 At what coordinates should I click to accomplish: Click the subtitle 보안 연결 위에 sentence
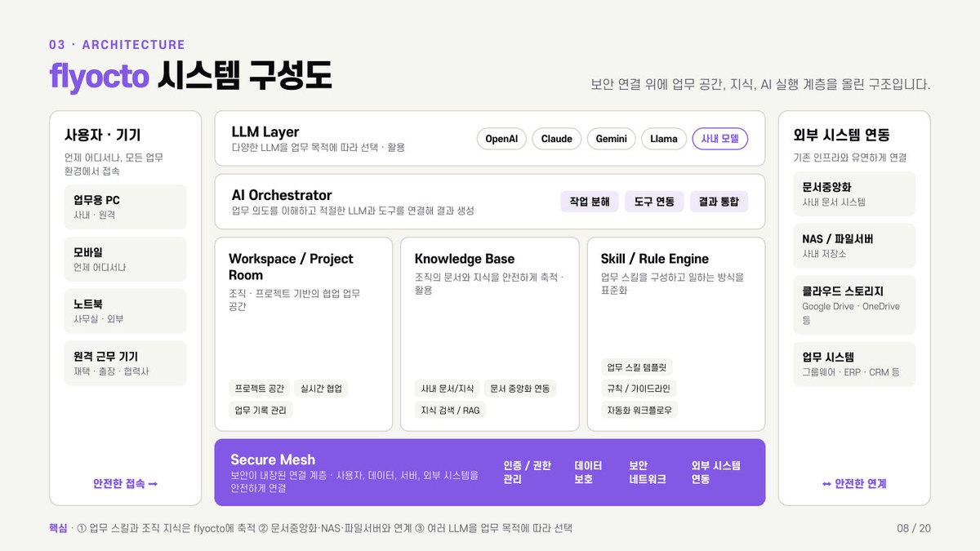(x=760, y=84)
